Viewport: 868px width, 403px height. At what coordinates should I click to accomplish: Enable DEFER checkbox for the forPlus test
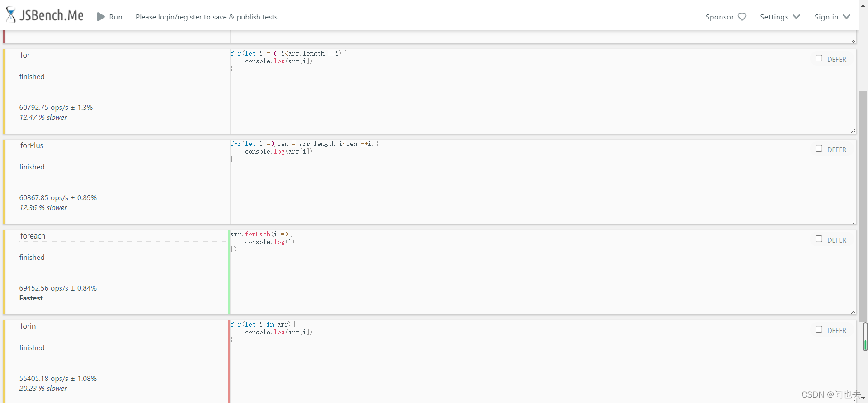819,149
